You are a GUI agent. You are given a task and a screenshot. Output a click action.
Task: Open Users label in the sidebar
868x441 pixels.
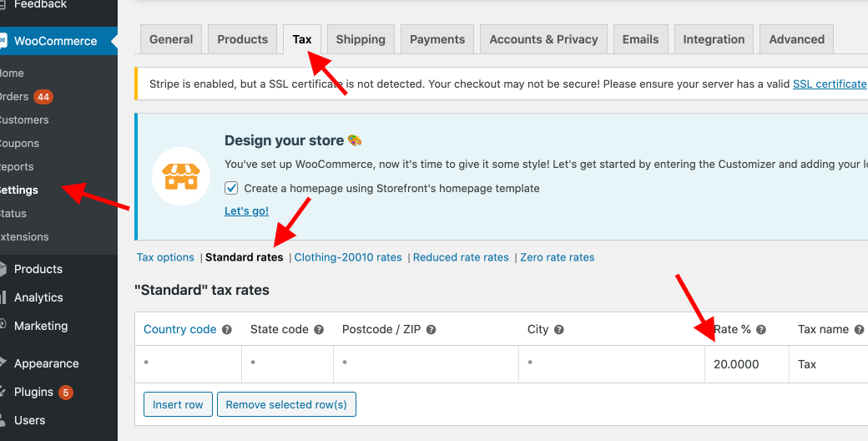click(30, 420)
